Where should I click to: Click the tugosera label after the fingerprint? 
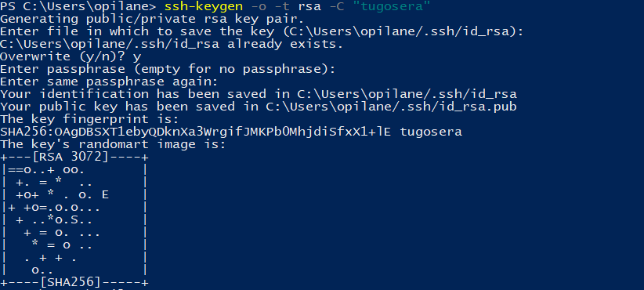tap(431, 132)
